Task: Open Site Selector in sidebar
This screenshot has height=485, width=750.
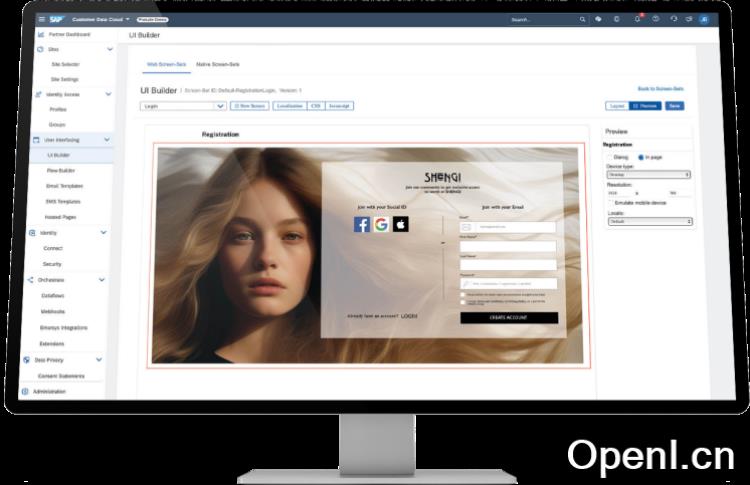Action: click(65, 64)
